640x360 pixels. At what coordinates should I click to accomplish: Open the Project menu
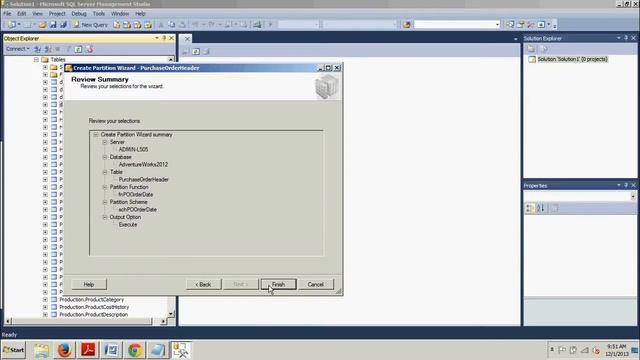57,13
